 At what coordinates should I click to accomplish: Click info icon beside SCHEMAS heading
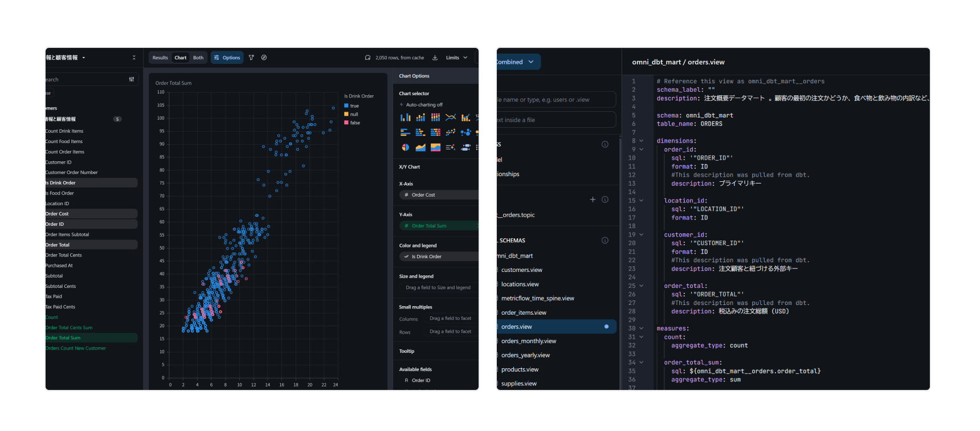[x=605, y=241]
